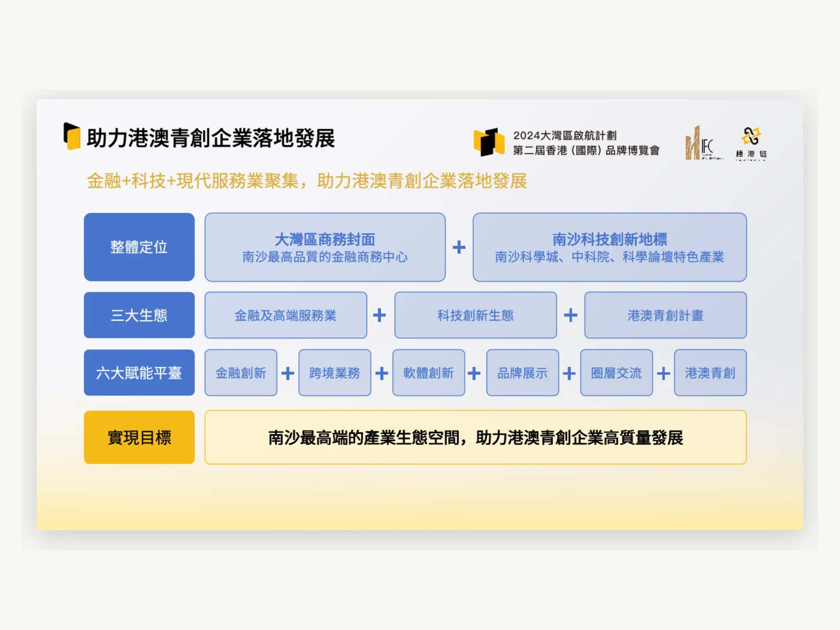Click the plus sign after 圈層交流

pos(664,373)
